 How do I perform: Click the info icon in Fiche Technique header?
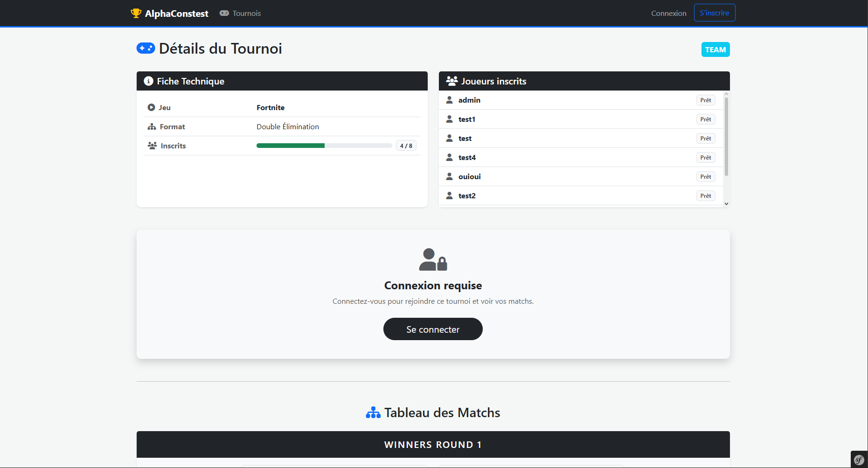tap(148, 81)
